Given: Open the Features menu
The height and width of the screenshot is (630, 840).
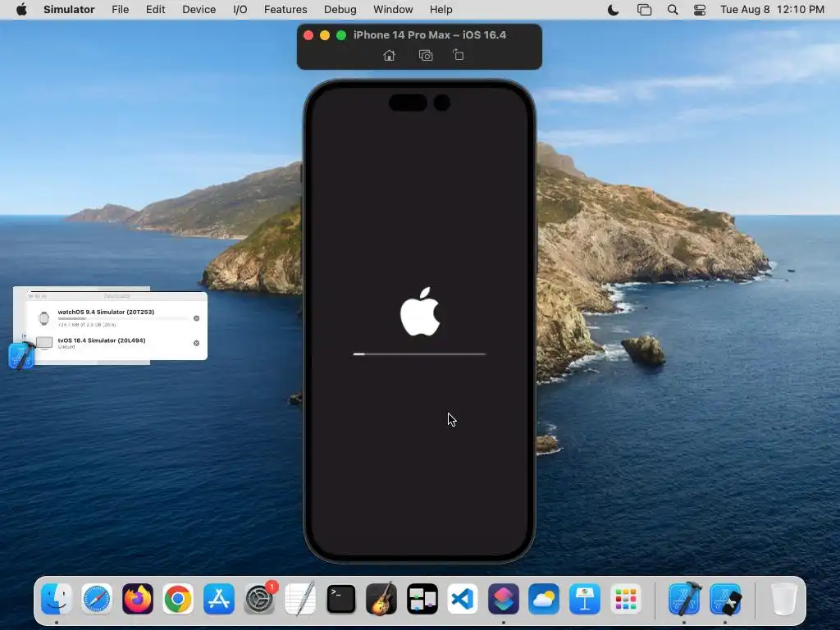Looking at the screenshot, I should (285, 10).
